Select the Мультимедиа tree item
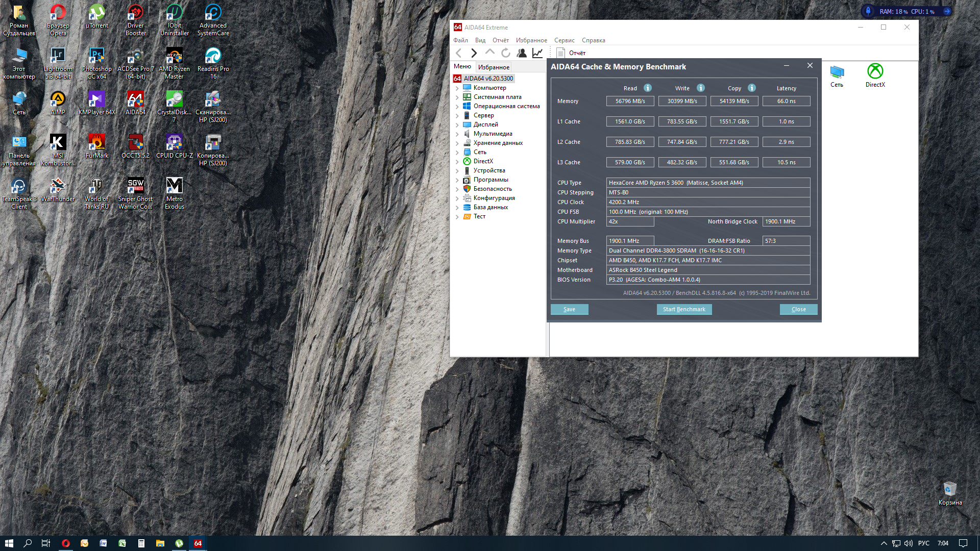 493,134
